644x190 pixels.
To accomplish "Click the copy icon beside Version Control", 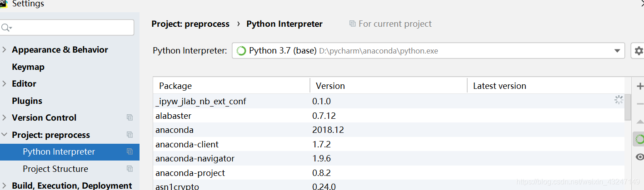I will [x=130, y=117].
